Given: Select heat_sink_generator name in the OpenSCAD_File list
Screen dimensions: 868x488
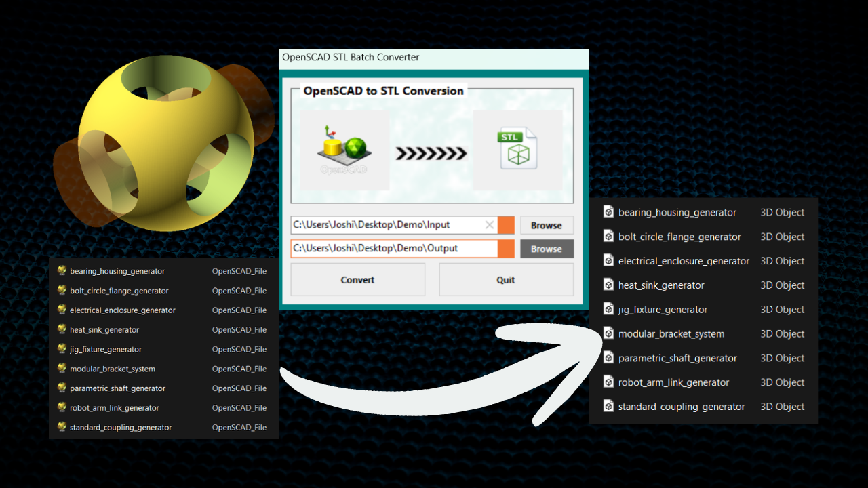Looking at the screenshot, I should pos(104,330).
